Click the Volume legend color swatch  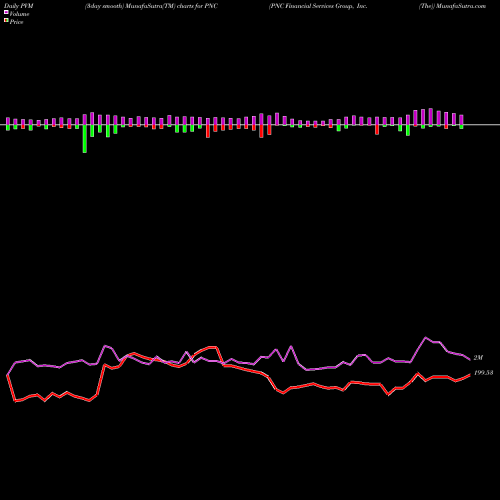point(6,13)
